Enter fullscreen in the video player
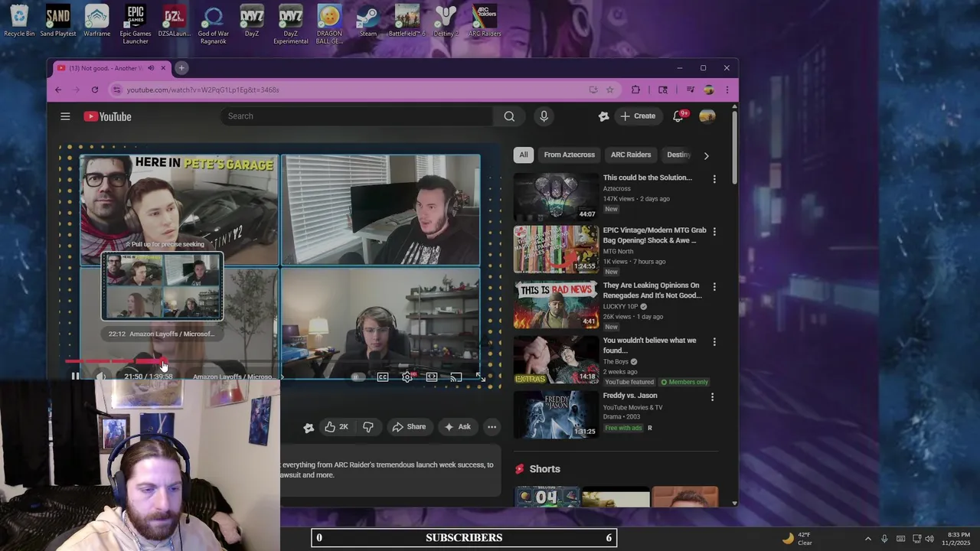 tap(480, 377)
